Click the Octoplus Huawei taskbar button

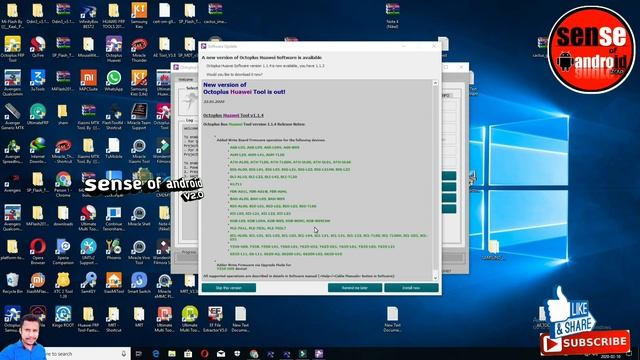click(x=319, y=353)
